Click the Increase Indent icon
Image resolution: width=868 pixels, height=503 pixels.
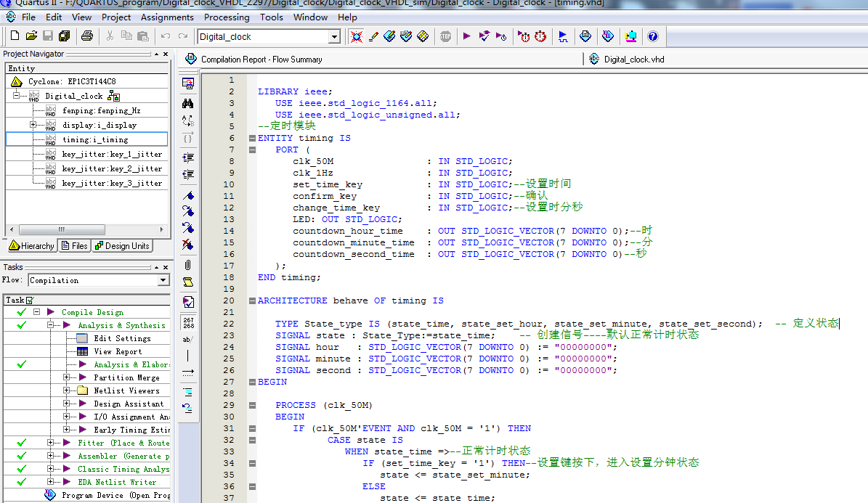(188, 157)
